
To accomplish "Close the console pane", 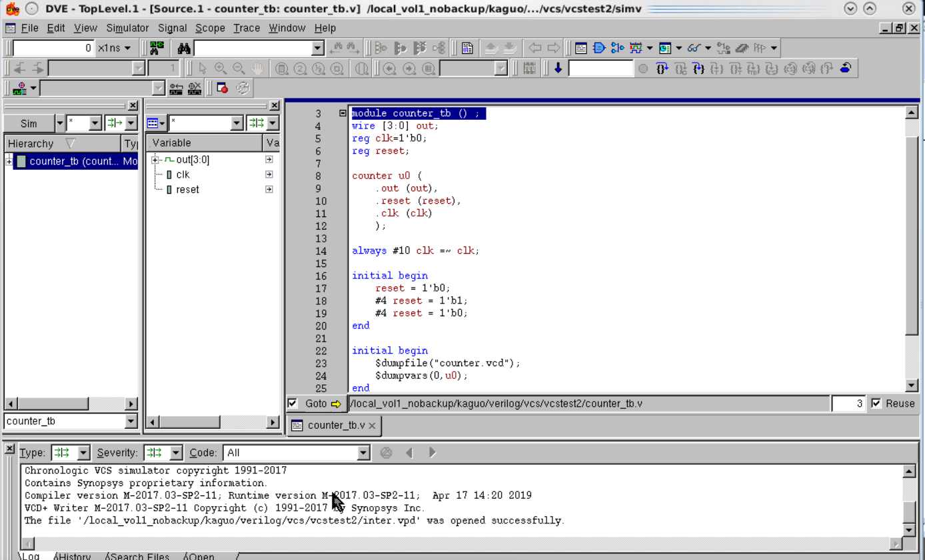I will tap(9, 449).
